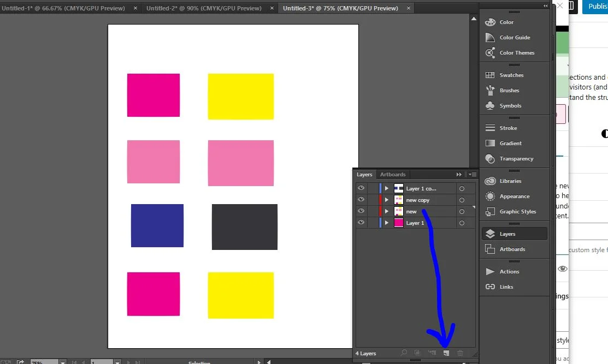Open the Symbols panel

(x=510, y=106)
